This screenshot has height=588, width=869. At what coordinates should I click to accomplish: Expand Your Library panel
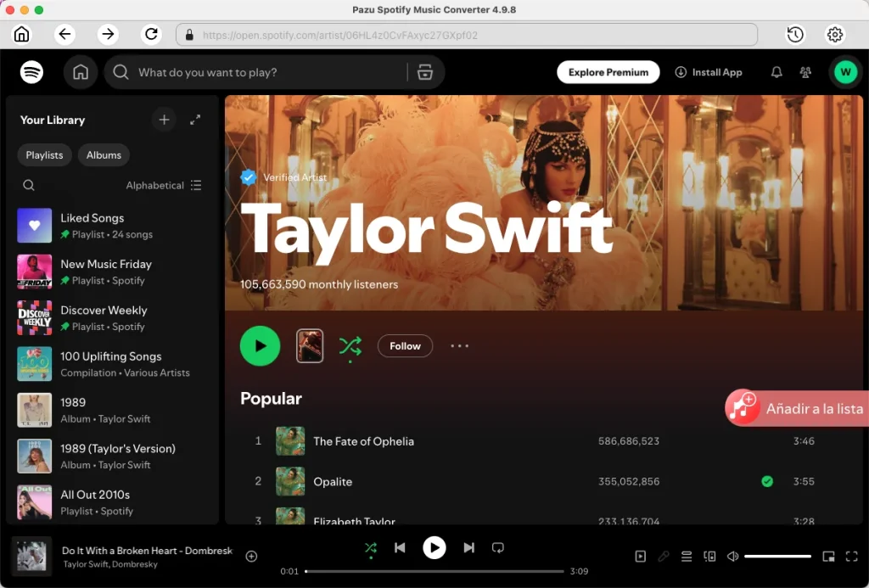[195, 120]
